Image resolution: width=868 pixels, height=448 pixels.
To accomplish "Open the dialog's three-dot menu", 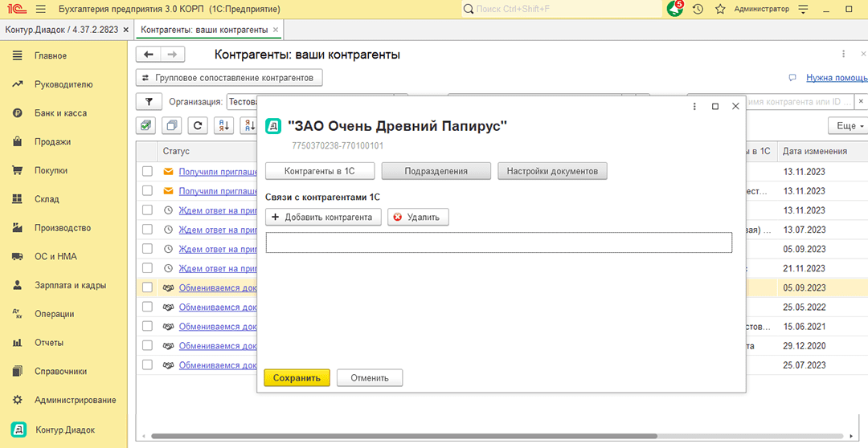I will pyautogui.click(x=694, y=106).
